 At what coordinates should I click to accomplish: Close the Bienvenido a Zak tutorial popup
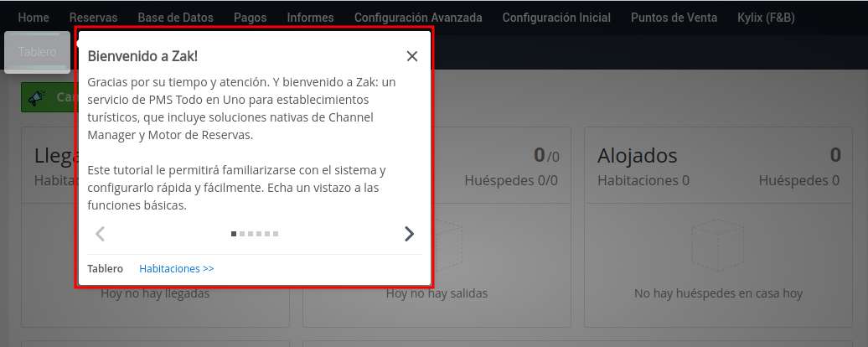(x=412, y=56)
